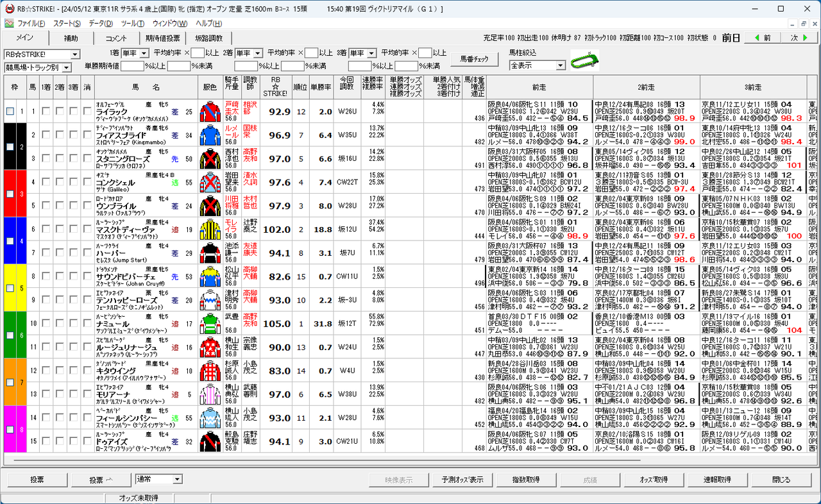Viewport: 821px width, 504px height.
Task: Open the ファイル(F) menu
Action: tap(31, 24)
